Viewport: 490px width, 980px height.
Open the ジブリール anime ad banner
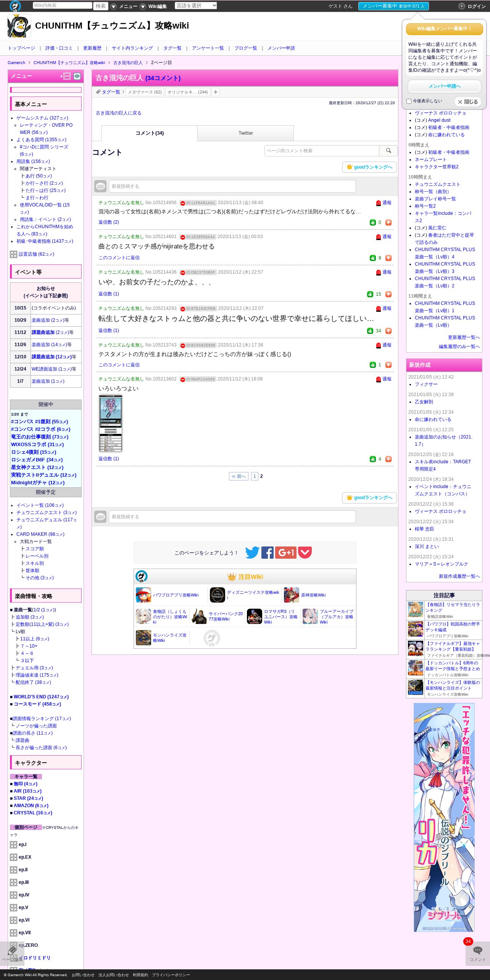(444, 817)
